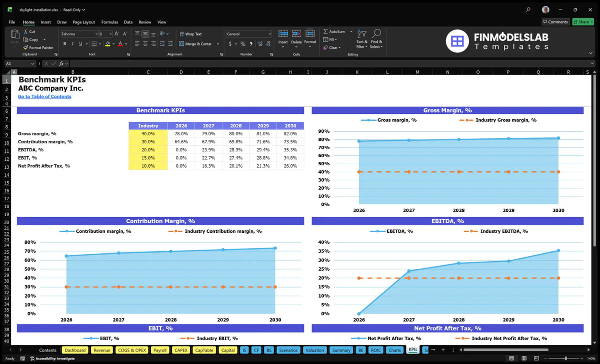The width and height of the screenshot is (600, 364).
Task: Click the Fill Color yellow bucket swatch
Action: click(x=108, y=44)
